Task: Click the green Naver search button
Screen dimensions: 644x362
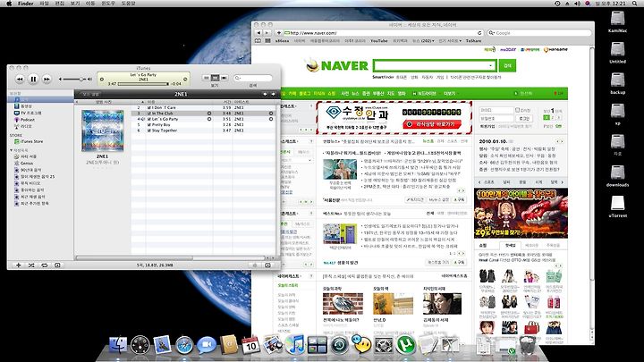Action: [x=508, y=65]
